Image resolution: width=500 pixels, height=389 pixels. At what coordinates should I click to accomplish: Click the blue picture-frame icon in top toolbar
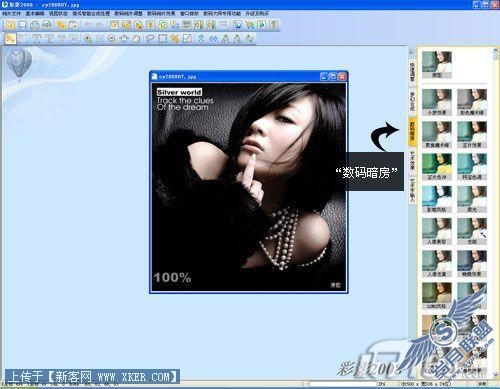coord(237,25)
